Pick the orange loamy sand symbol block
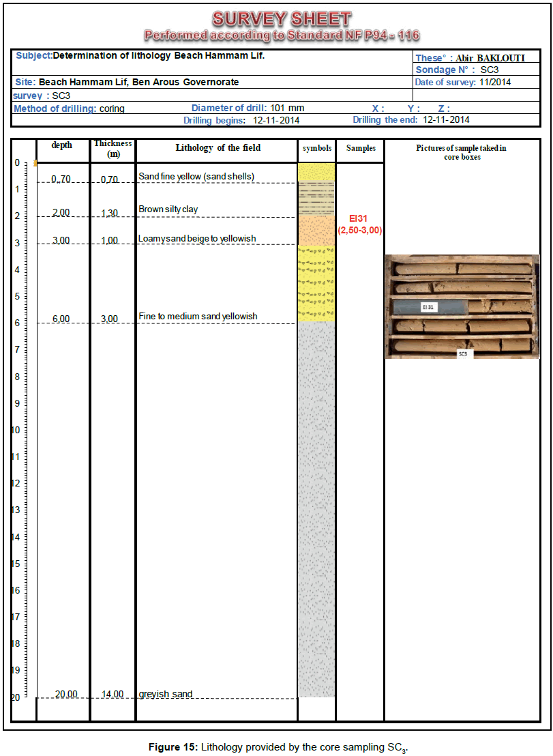The width and height of the screenshot is (553, 756). coord(316,230)
